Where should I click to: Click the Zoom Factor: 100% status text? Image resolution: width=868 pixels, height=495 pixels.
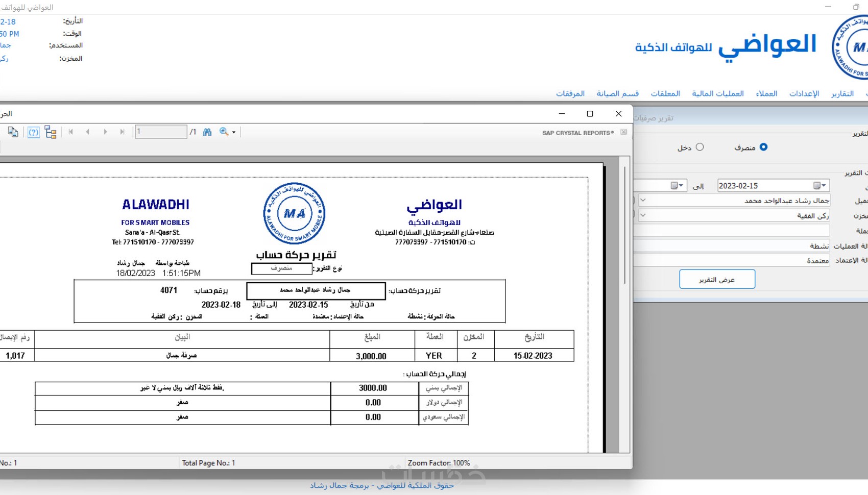point(439,463)
